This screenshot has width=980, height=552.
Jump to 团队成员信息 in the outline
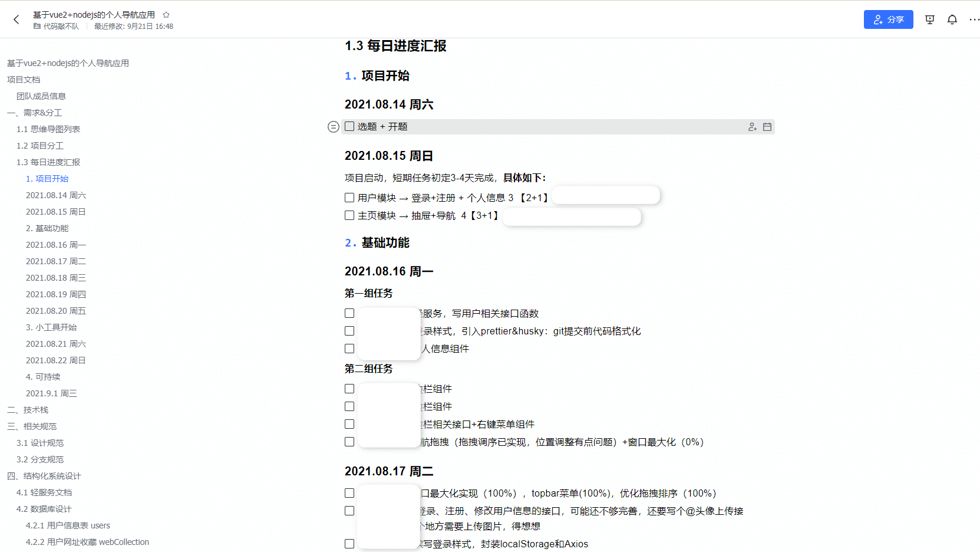click(x=41, y=96)
